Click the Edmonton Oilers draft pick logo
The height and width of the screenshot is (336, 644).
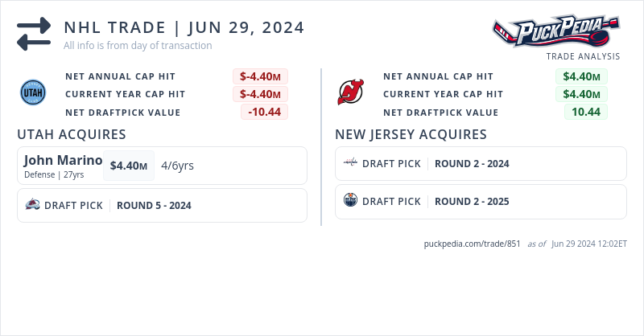350,201
